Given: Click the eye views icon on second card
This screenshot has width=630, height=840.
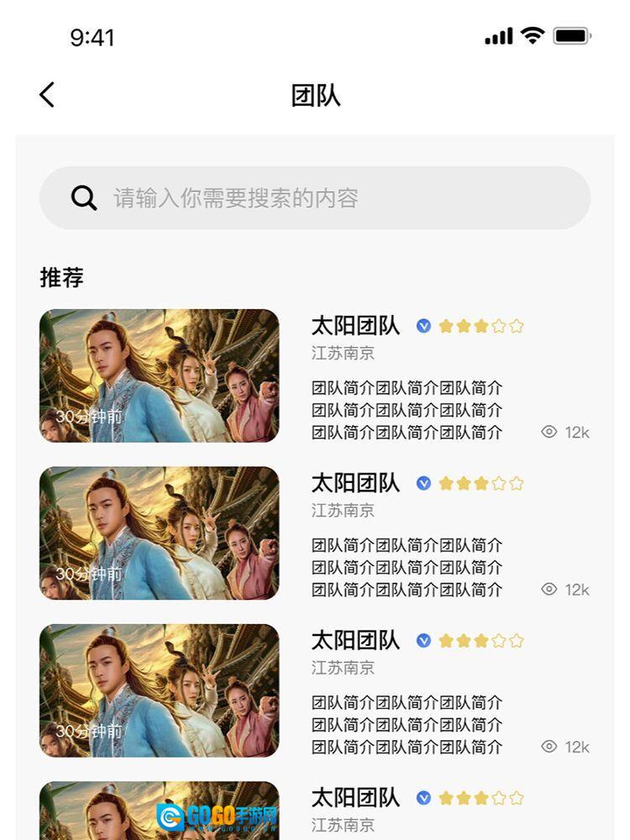Looking at the screenshot, I should pyautogui.click(x=549, y=590).
